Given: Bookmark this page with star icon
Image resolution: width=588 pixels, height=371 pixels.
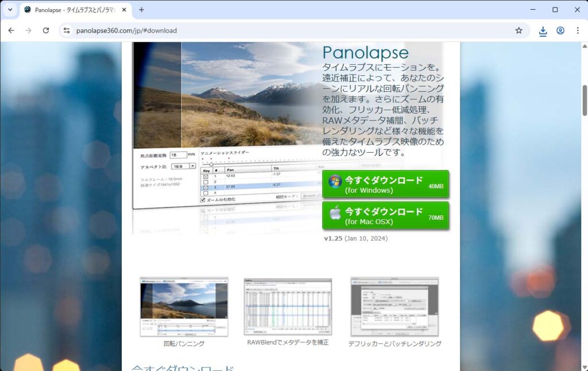Looking at the screenshot, I should 519,30.
